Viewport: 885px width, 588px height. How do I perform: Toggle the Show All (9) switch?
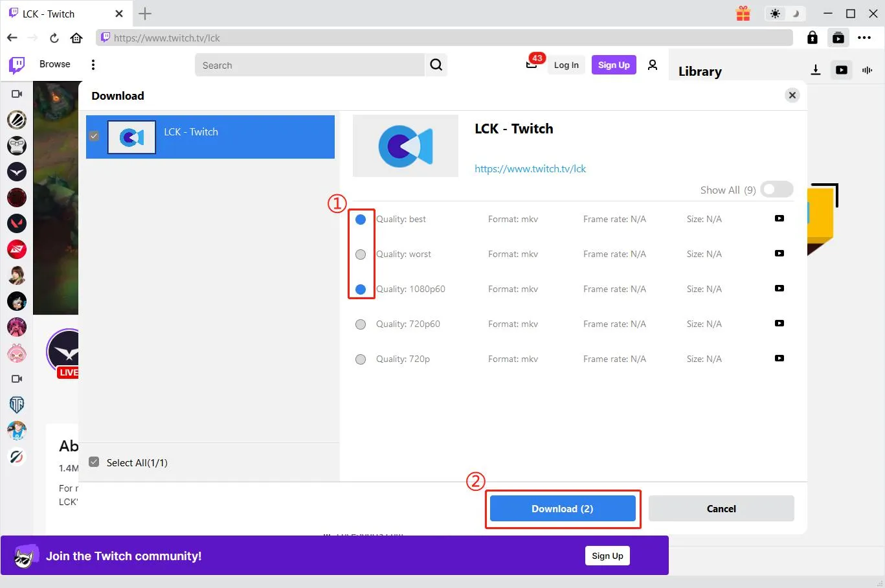click(x=776, y=190)
